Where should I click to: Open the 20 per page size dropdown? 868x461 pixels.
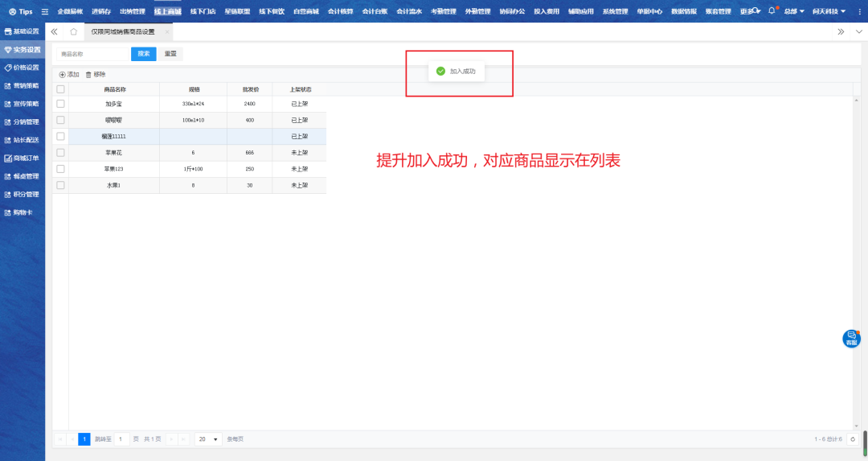(208, 439)
